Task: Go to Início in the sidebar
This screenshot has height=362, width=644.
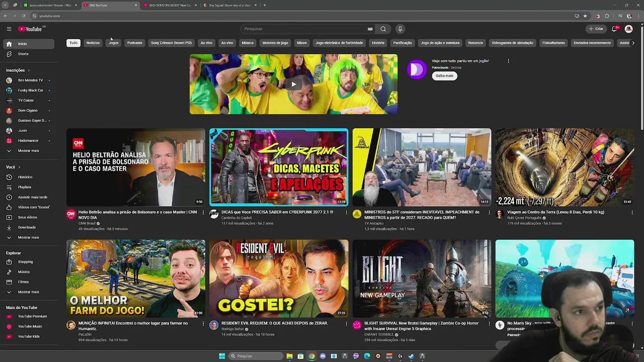Action: click(29, 44)
